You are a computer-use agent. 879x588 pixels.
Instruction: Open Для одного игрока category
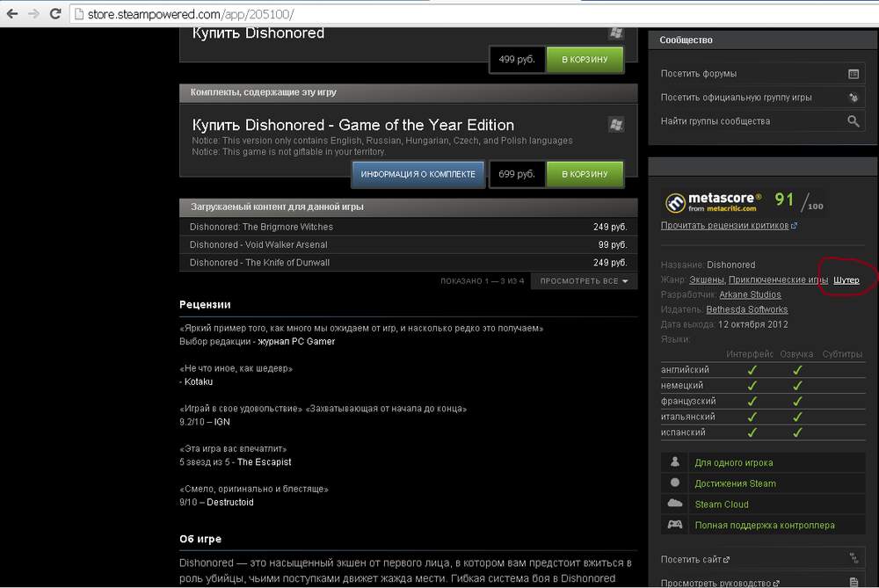pyautogui.click(x=734, y=463)
